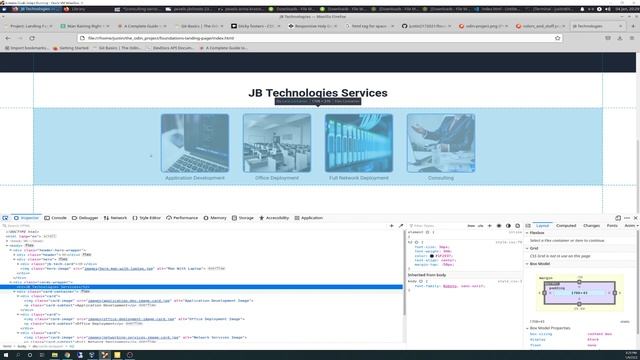This screenshot has width=640, height=360.
Task: Switch to Project: Landing Page browser tab
Action: pyautogui.click(x=29, y=26)
